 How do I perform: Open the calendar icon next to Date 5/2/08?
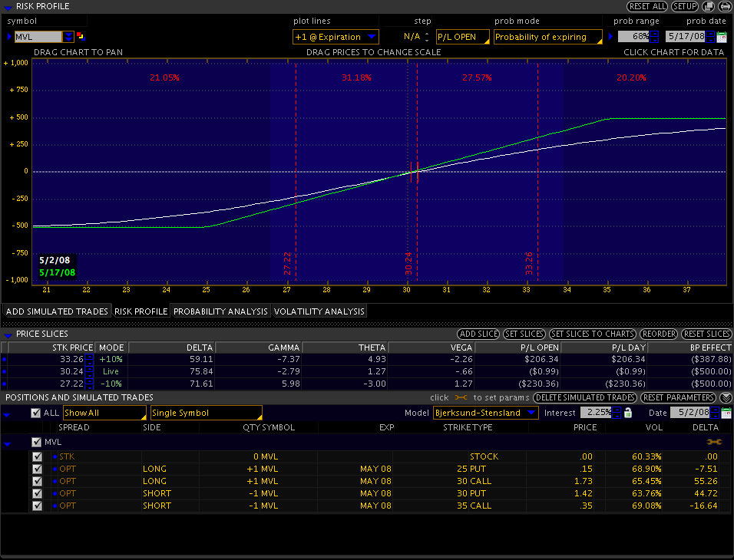(726, 413)
